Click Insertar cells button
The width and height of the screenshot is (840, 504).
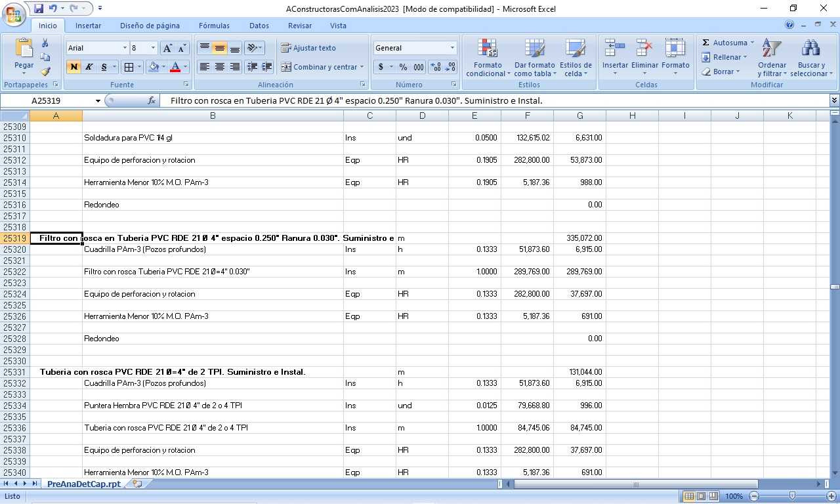click(615, 58)
